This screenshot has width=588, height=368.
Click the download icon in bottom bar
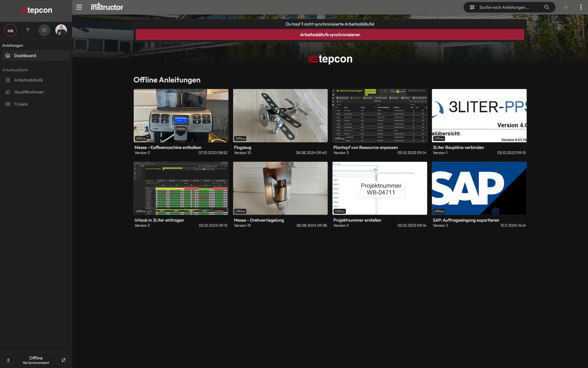8,360
